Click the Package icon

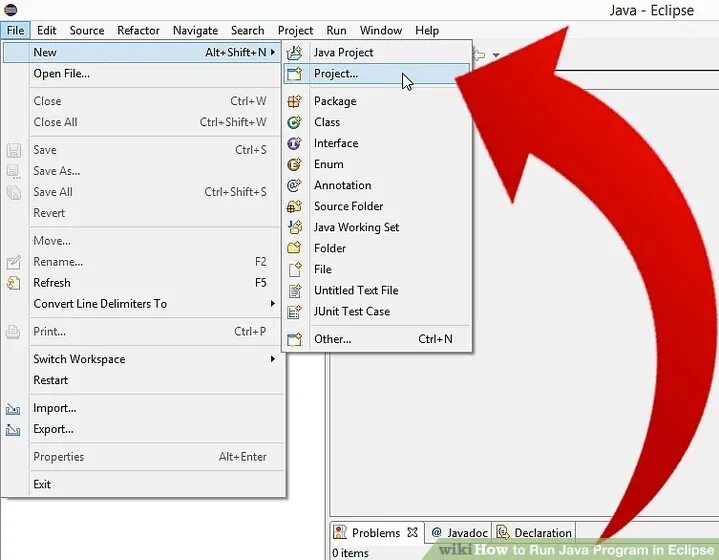(294, 101)
